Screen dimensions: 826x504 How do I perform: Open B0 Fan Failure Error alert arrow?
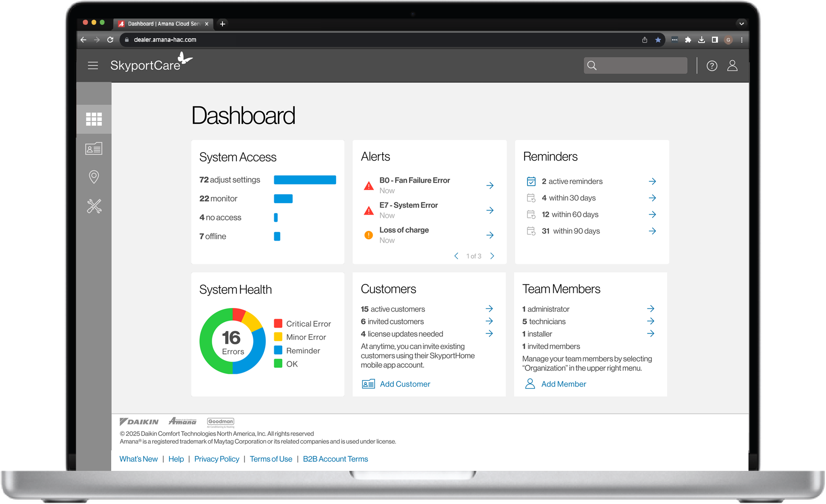coord(490,185)
